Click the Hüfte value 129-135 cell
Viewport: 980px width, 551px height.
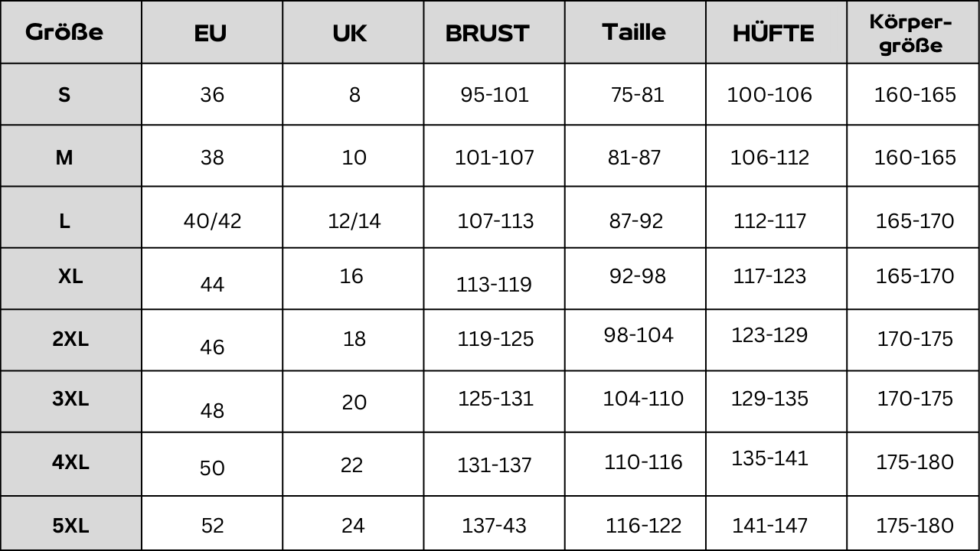tap(769, 399)
